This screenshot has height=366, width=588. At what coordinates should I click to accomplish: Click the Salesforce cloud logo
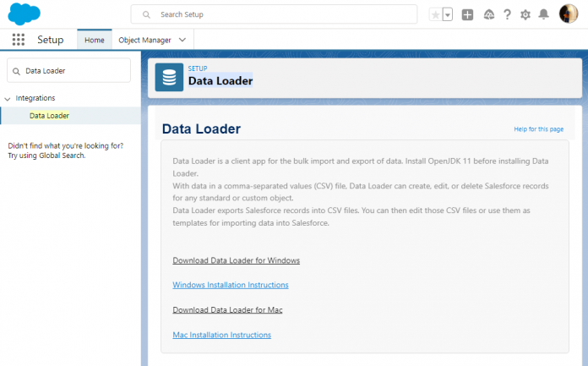pos(24,14)
